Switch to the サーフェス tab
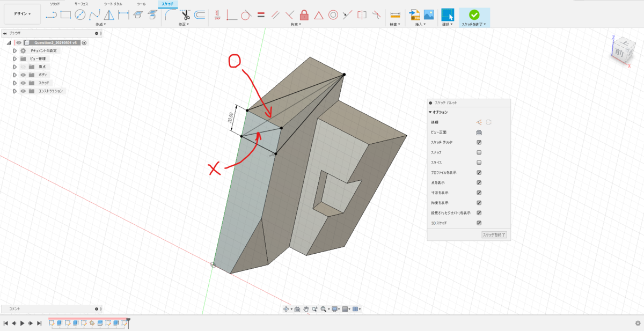This screenshot has height=331, width=644. click(x=81, y=4)
